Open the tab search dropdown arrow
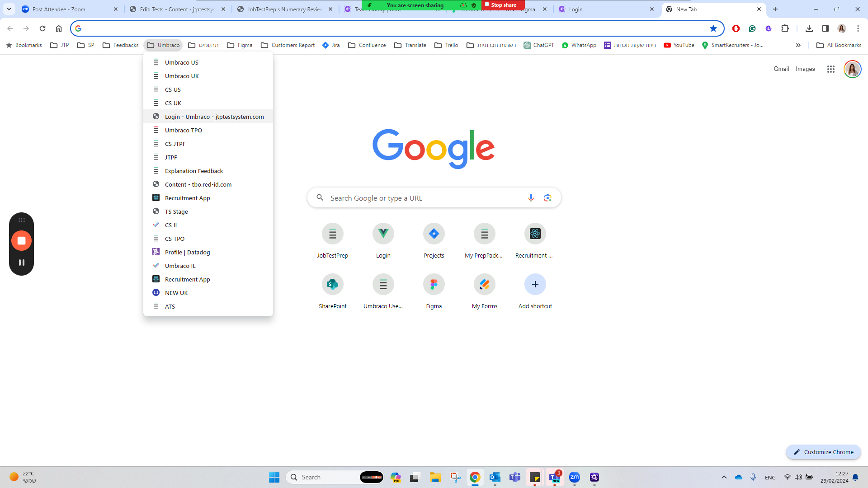Viewport: 868px width, 488px height. (9, 9)
